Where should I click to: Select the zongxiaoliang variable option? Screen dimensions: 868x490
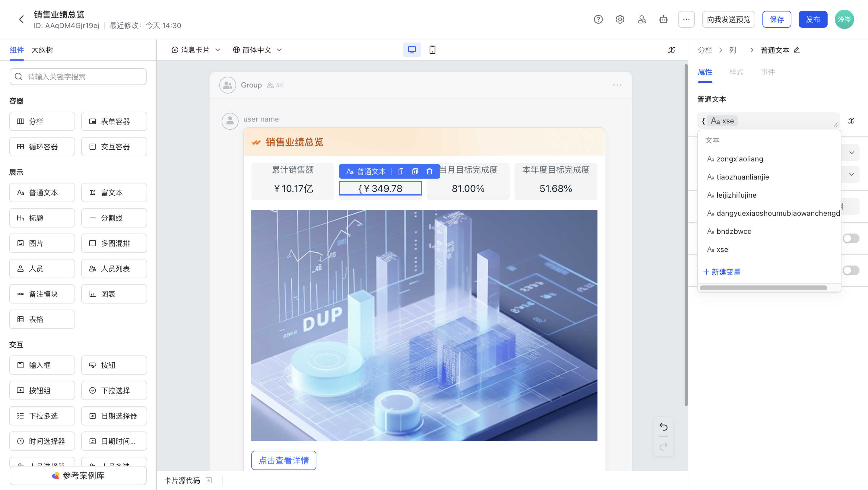coord(740,159)
